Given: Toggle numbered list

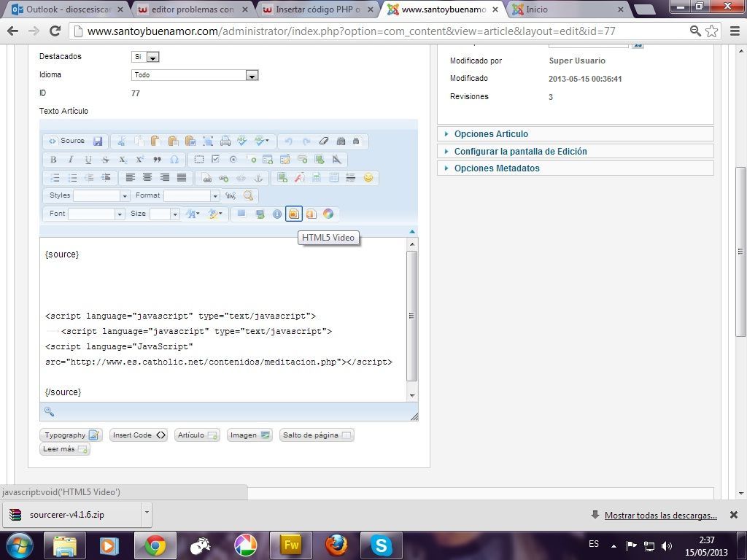Looking at the screenshot, I should 55,178.
